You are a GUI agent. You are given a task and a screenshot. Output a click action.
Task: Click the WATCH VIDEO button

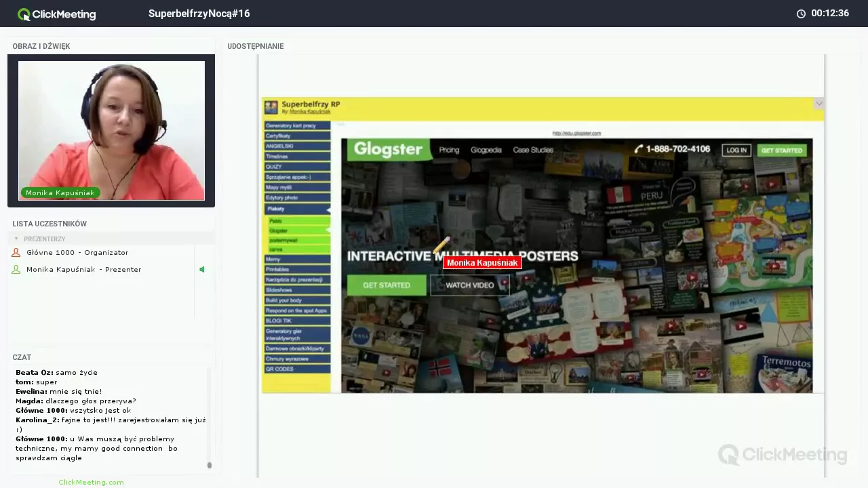[x=469, y=285]
